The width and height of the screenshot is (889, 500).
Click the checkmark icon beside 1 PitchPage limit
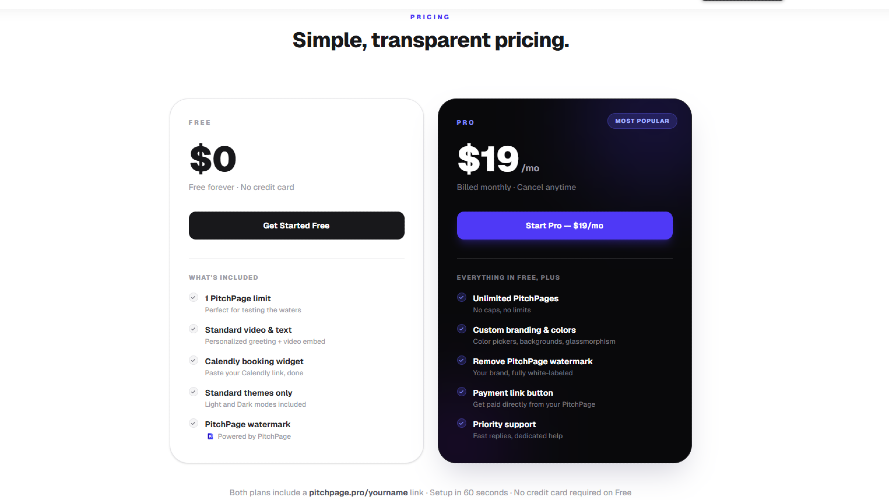[x=193, y=298]
